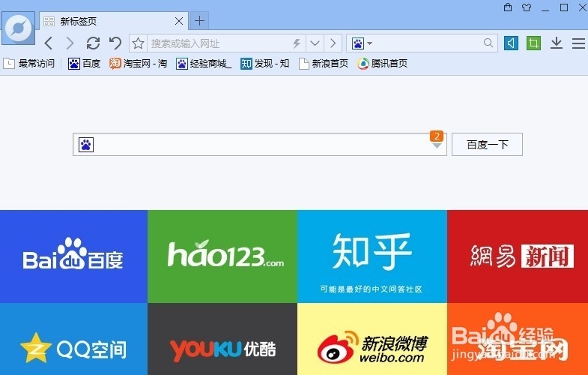Open the 发现 - 知 bookmark
This screenshot has height=375, width=588.
tap(264, 64)
